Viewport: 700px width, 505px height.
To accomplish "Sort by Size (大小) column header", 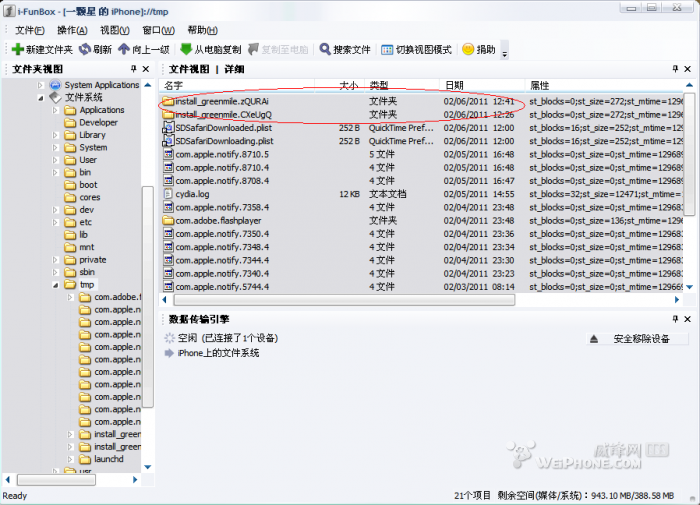I will [340, 85].
